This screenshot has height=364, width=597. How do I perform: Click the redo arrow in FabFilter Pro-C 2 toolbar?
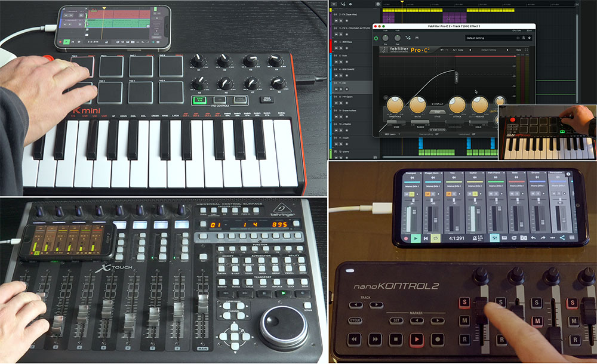coord(447,50)
